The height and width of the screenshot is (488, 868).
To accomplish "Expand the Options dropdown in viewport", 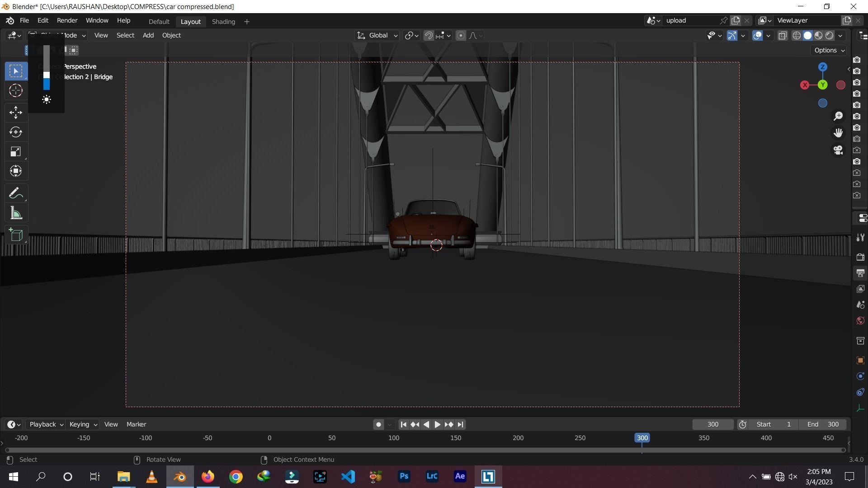I will tap(829, 50).
